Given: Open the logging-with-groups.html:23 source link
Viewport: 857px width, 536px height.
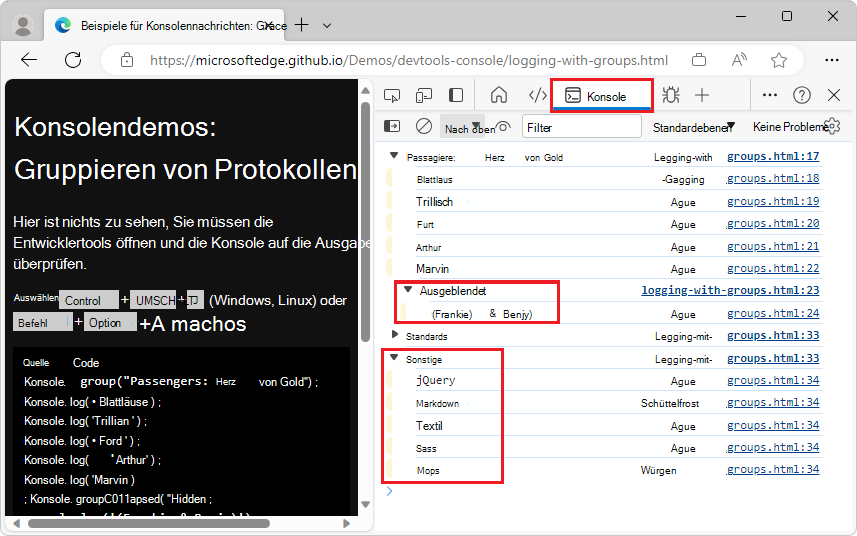Looking at the screenshot, I should coord(730,291).
